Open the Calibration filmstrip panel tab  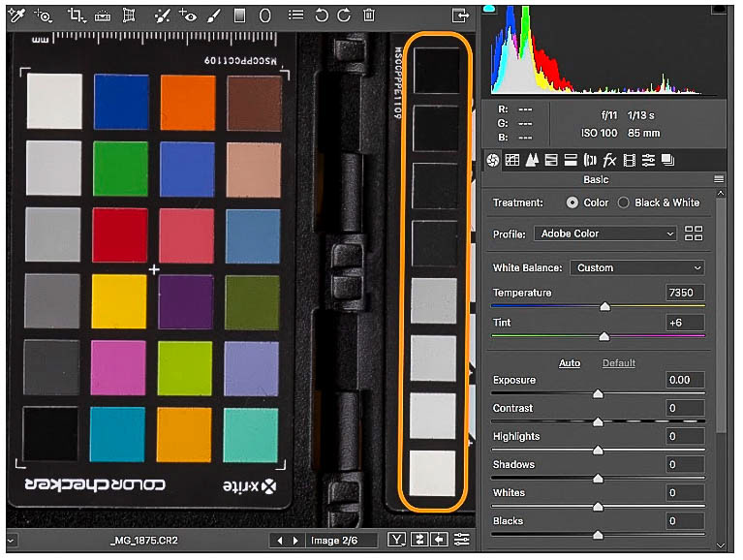tap(630, 161)
